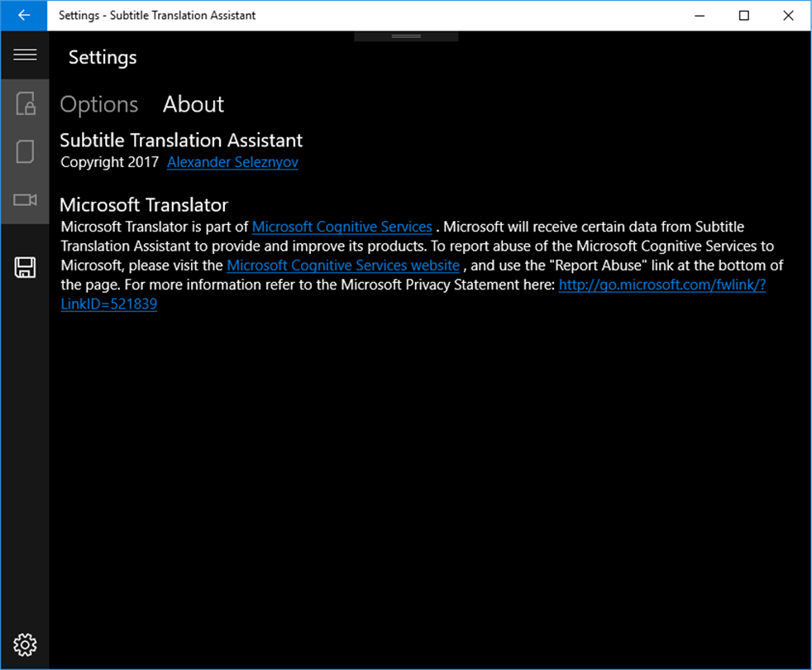Open the Alexander Seleznyov link
This screenshot has height=670, width=812.
232,162
